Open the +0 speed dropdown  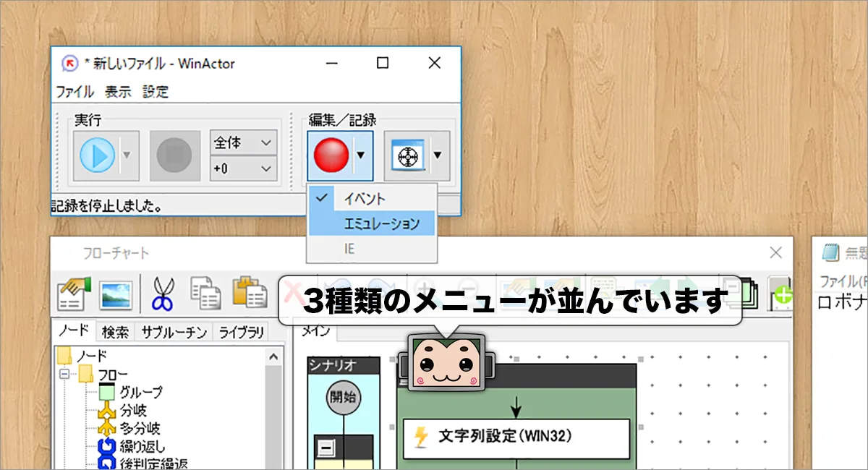(244, 168)
